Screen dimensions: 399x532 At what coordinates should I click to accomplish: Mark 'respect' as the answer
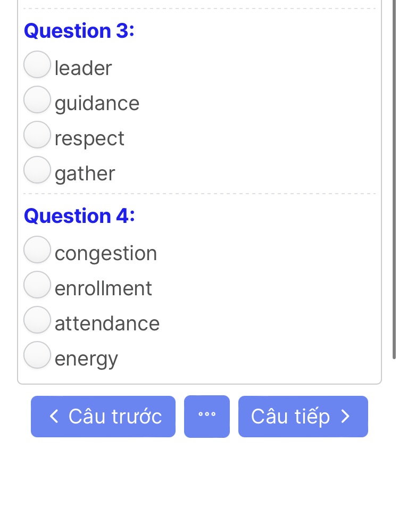click(37, 135)
